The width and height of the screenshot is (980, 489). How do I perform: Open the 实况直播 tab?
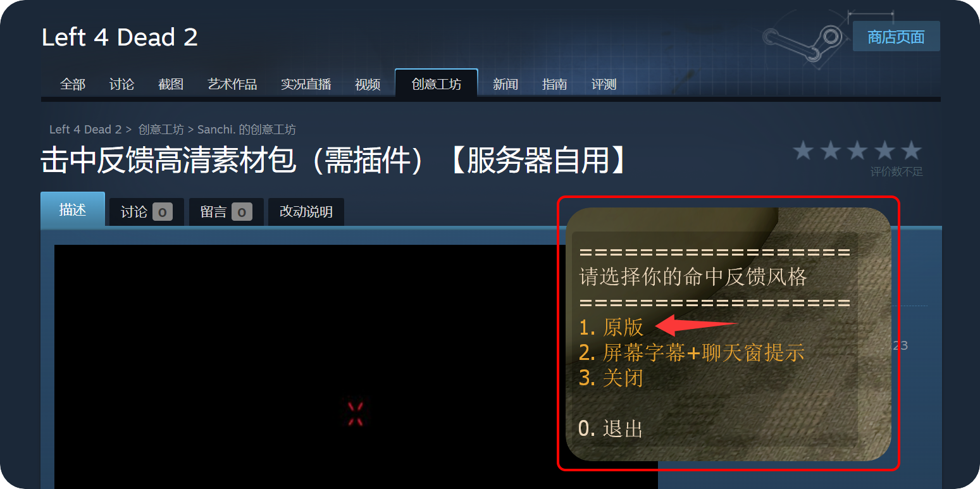306,84
